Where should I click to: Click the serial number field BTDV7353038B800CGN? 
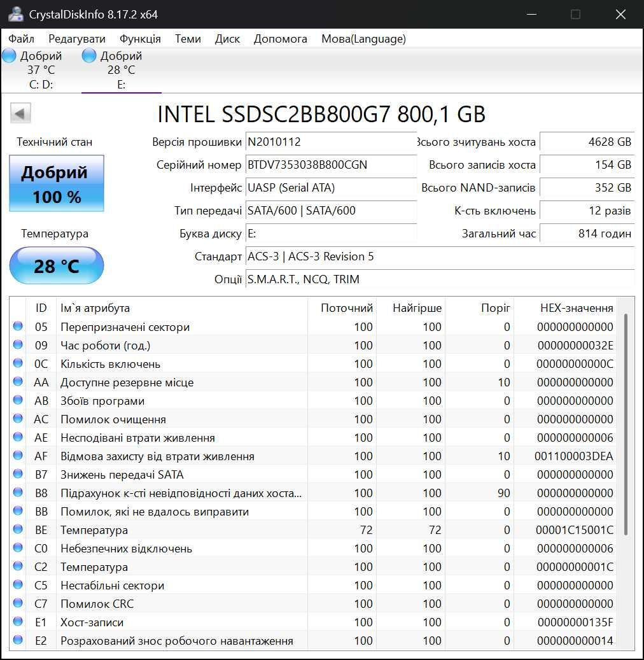click(x=331, y=165)
